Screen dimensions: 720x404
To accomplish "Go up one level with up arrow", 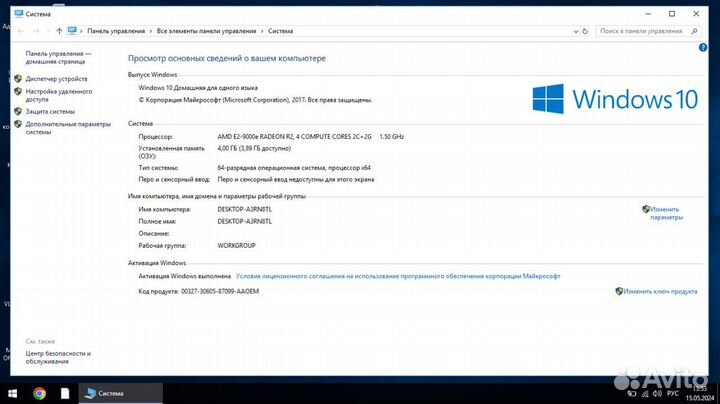I will [x=59, y=31].
